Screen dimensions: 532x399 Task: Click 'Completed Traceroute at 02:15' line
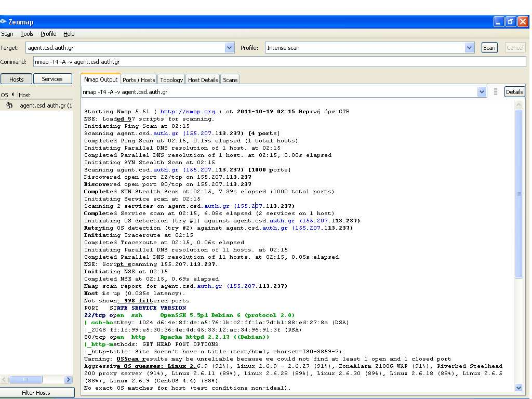pos(164,243)
